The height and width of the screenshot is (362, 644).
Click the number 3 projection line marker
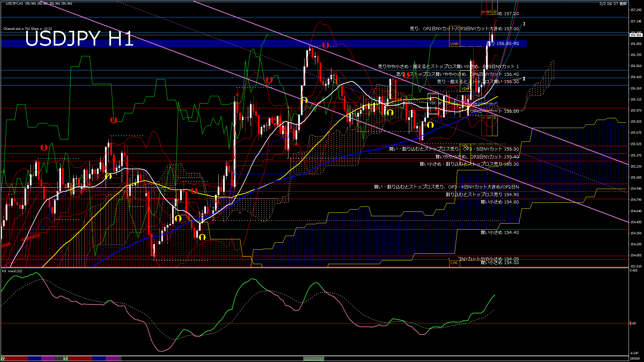pos(524,24)
